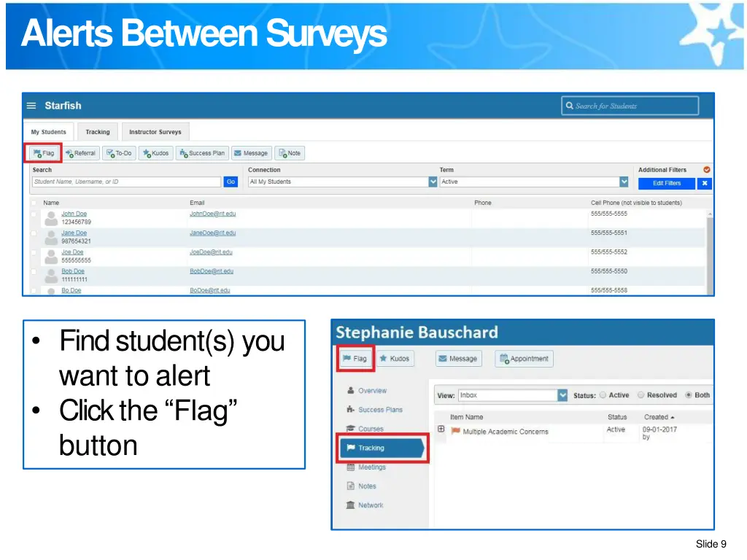Sort by the Status column header
Image resolution: width=747 pixels, height=560 pixels.
(x=617, y=417)
